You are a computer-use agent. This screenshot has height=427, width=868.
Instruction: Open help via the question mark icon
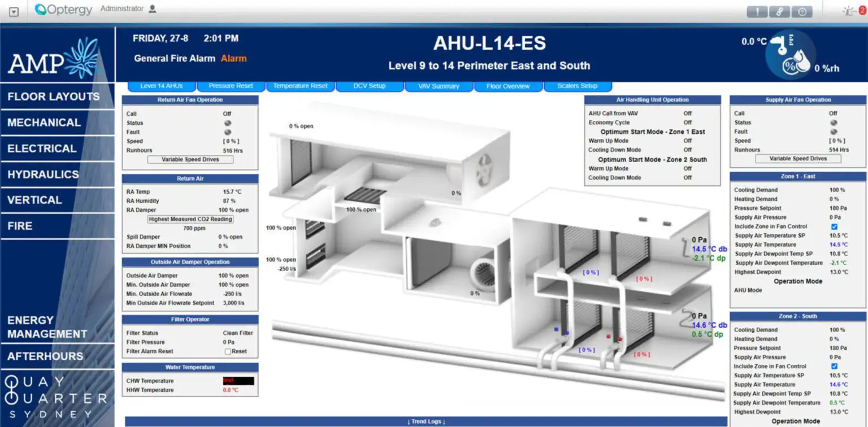tap(803, 10)
